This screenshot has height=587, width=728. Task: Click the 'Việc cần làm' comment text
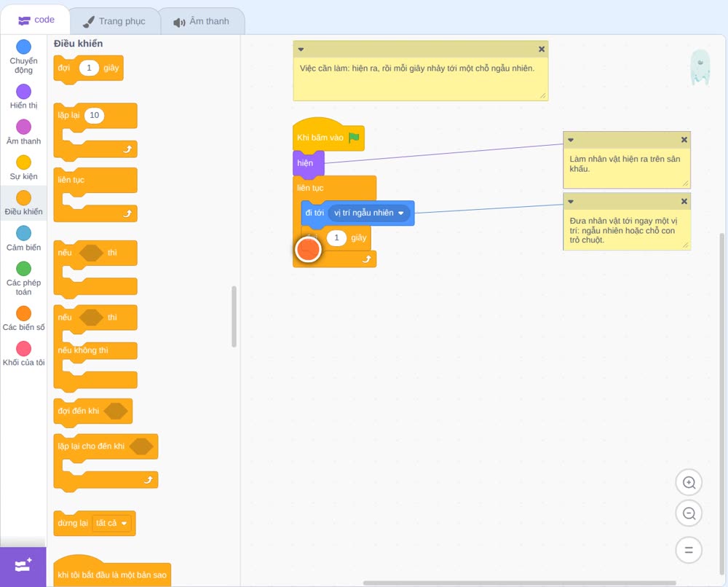pos(417,68)
